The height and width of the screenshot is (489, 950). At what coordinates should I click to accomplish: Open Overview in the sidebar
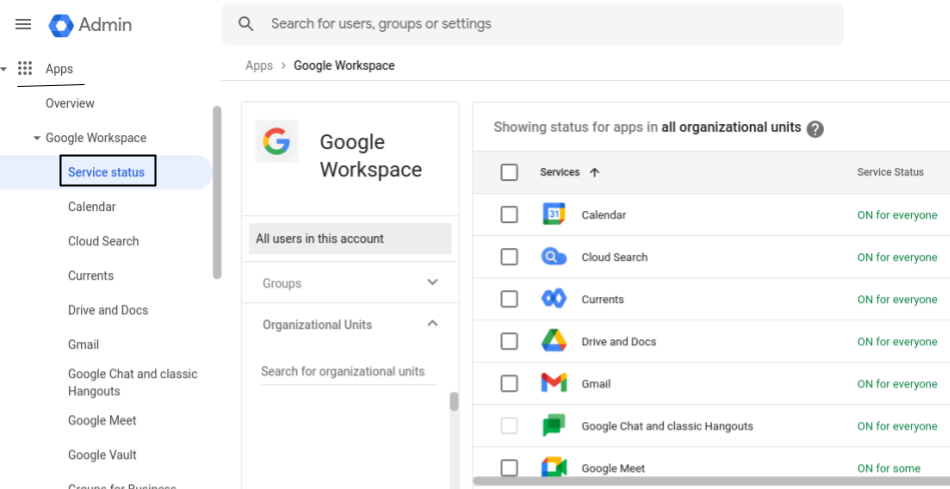[x=70, y=104]
